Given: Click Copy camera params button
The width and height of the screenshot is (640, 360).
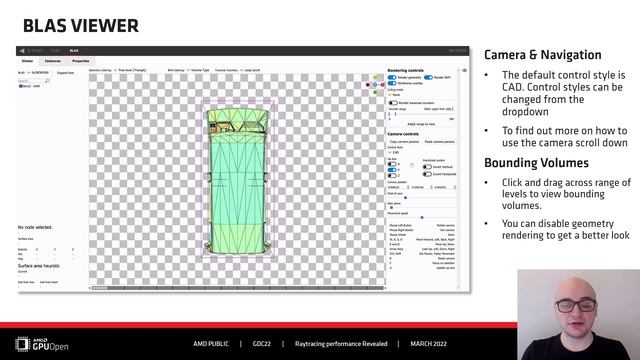Looking at the screenshot, I should pos(404,142).
